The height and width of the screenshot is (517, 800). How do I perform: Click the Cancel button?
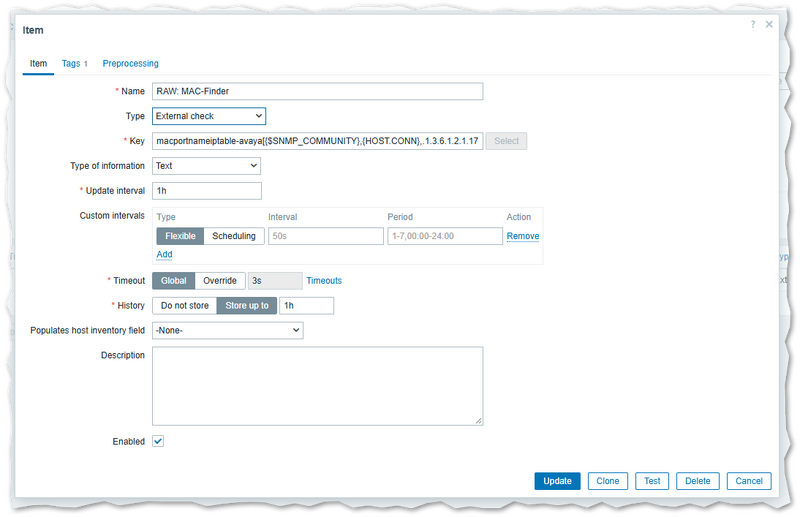pos(749,481)
